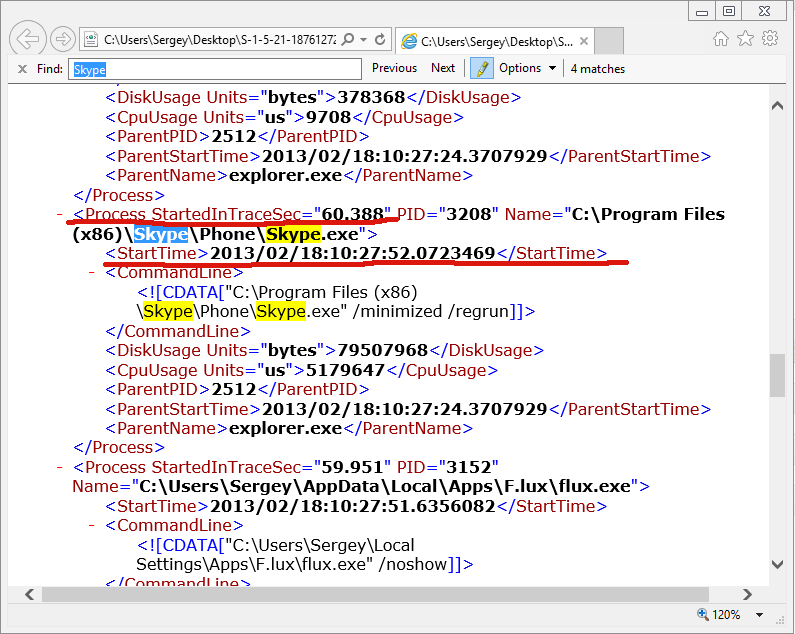795x634 pixels.
Task: Refresh the page
Action: click(x=380, y=39)
